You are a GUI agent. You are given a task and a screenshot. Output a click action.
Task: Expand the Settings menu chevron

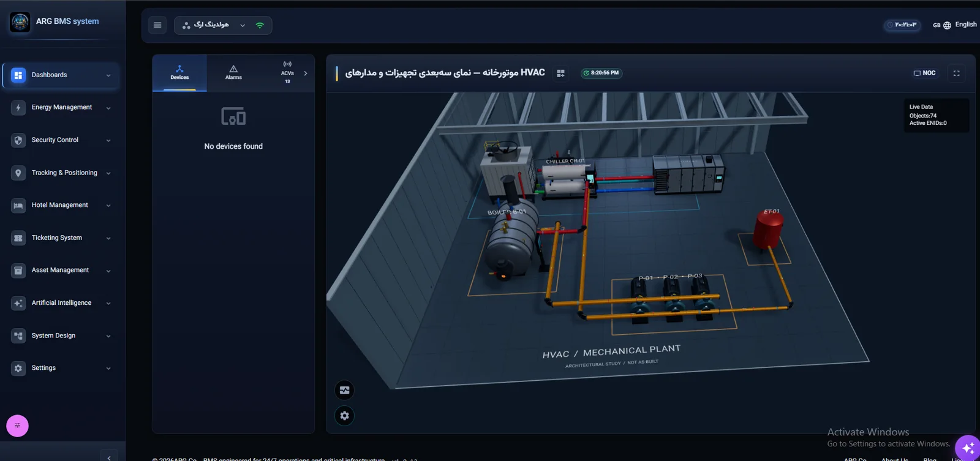click(x=108, y=369)
